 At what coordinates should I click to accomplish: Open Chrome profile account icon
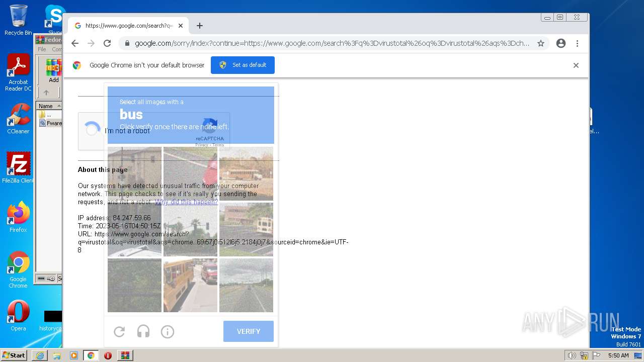tap(561, 43)
